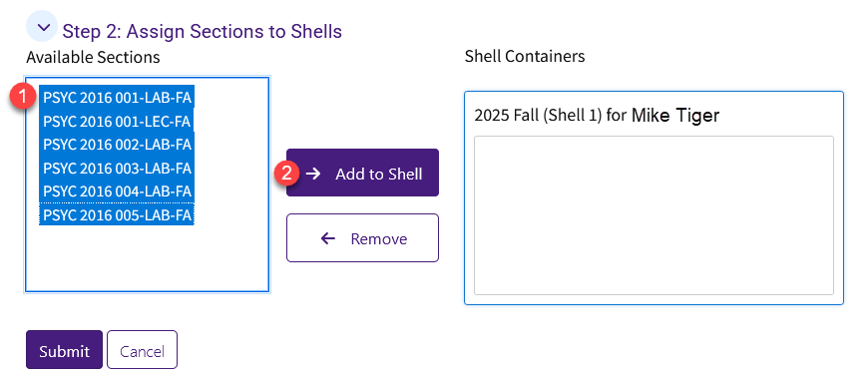Select PSYC 2016 001-LAB-FA section
This screenshot has width=868, height=370.
(x=117, y=98)
